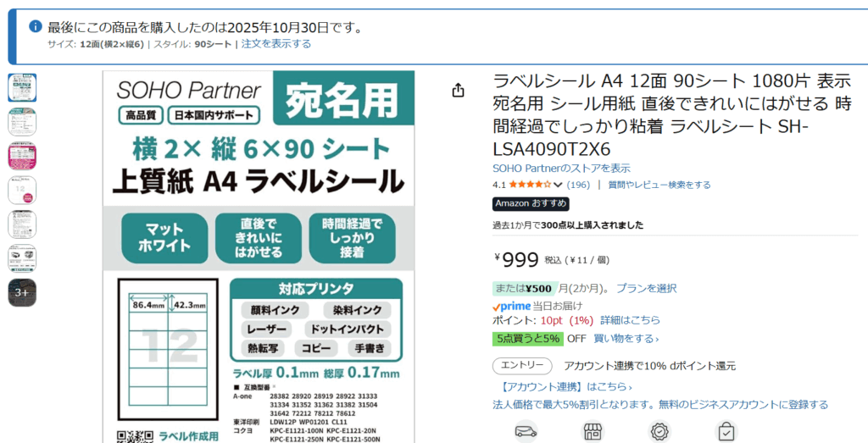The image size is (868, 443).
Task: Select the first product thumbnail
Action: pyautogui.click(x=22, y=87)
